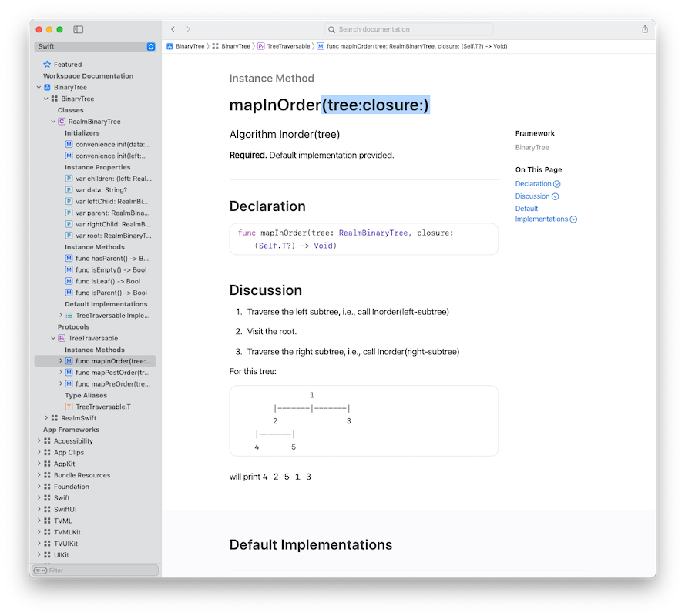
Task: Open TreeTraversable.T type alias
Action: point(103,407)
